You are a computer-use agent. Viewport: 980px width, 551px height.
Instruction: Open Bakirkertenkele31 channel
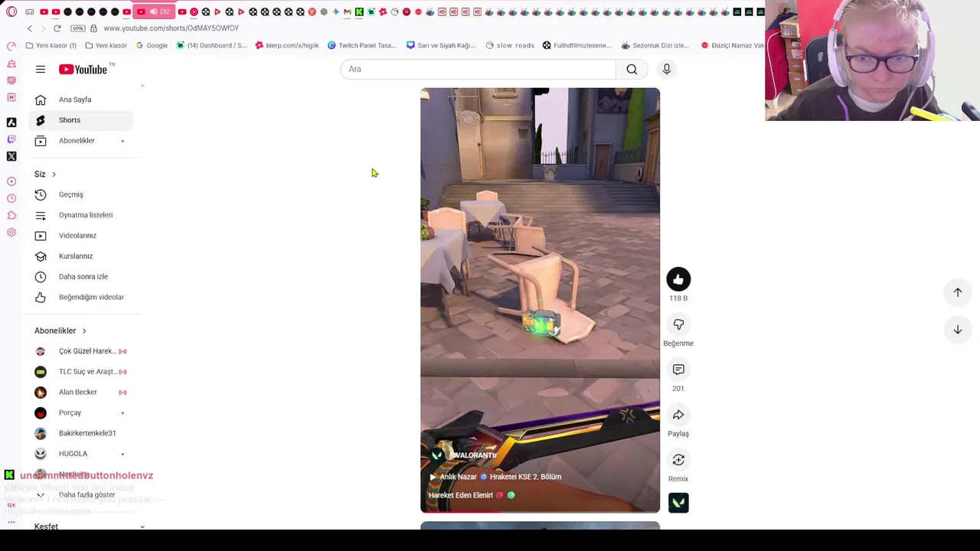coord(80,433)
